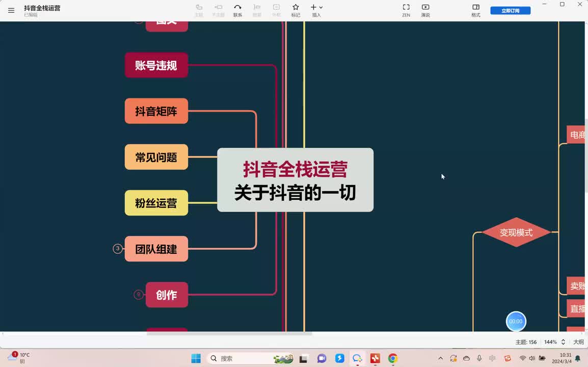Viewport: 588px width, 367px height.
Task: Open the clock showing 10:31 2024/3/4
Action: click(562, 358)
